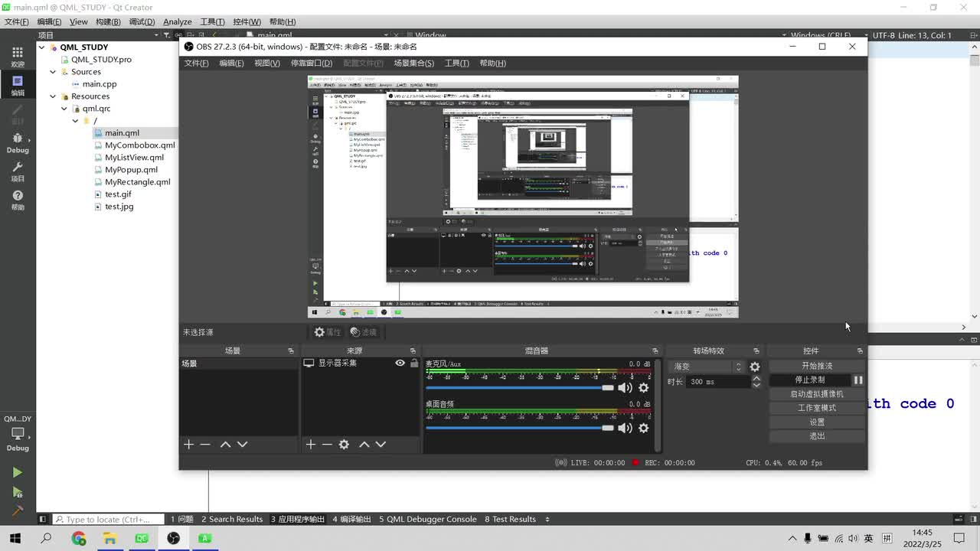Open the output pane selector arrows

tap(547, 519)
